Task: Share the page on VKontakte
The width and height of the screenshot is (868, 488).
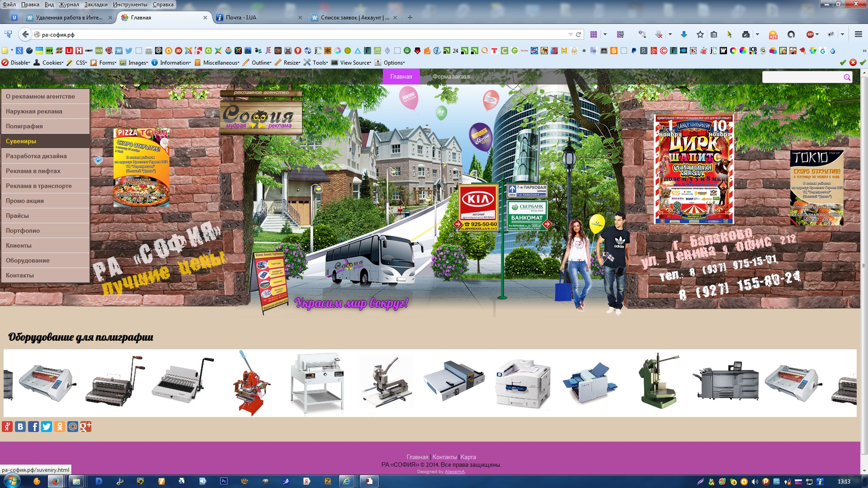Action: (x=20, y=427)
